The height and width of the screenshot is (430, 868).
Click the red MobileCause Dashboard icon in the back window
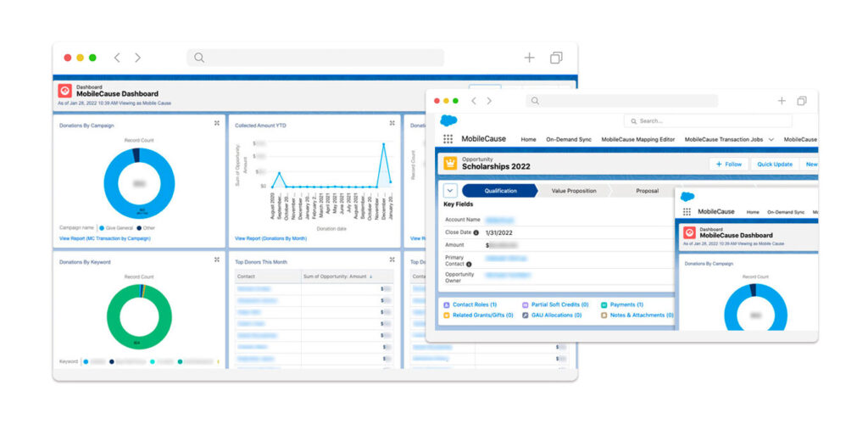click(64, 91)
